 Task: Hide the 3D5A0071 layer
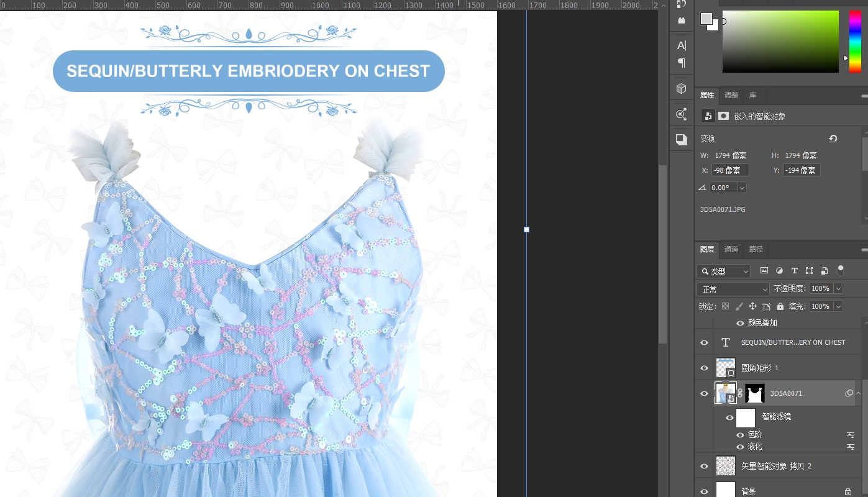point(704,393)
